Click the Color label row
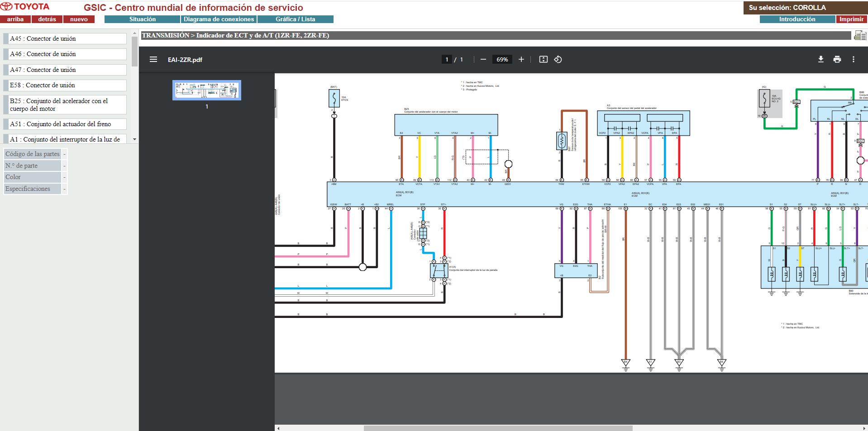868x431 pixels. coord(32,177)
